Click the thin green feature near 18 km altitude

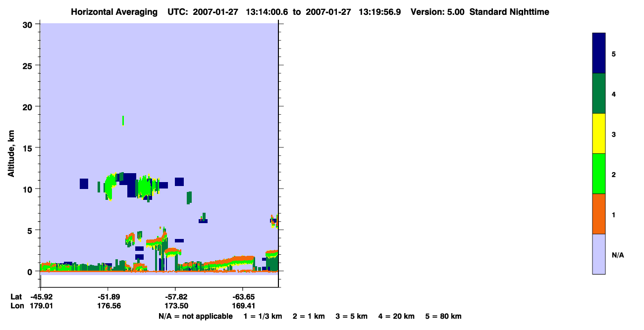[123, 120]
